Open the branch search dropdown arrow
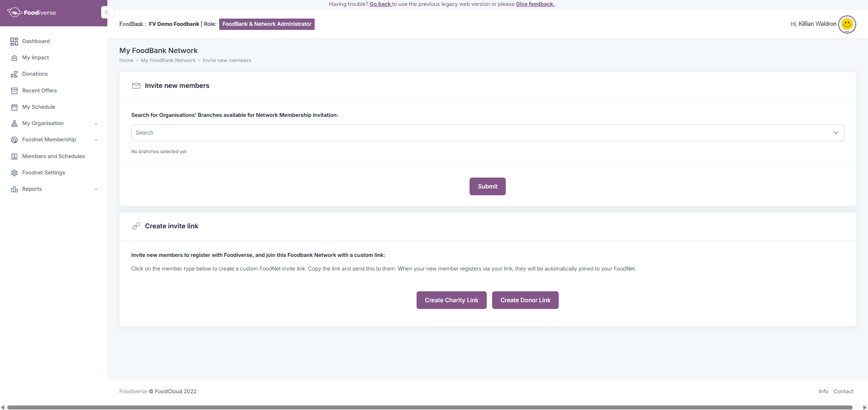868x410 pixels. click(835, 133)
